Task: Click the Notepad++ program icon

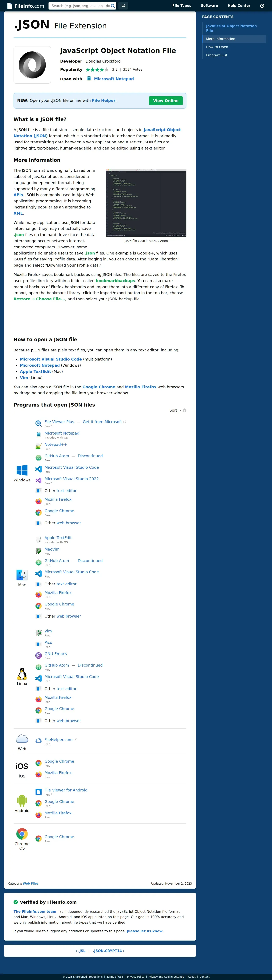Action: coord(38,446)
